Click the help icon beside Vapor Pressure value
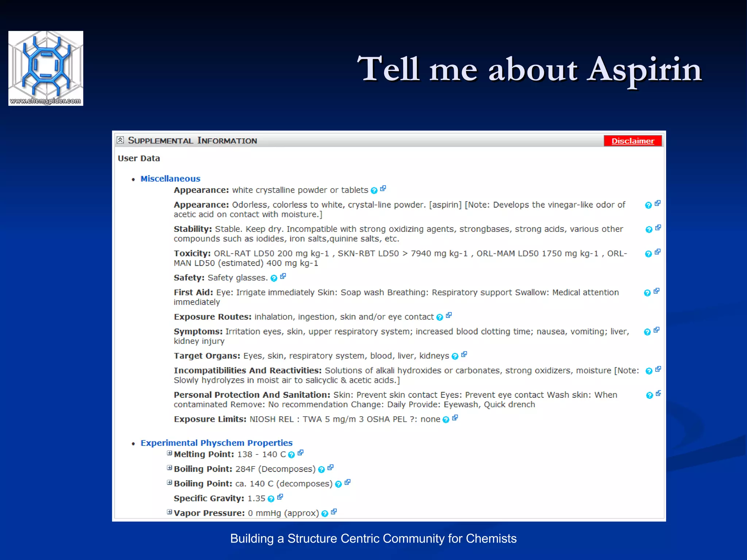The width and height of the screenshot is (747, 560). point(325,514)
